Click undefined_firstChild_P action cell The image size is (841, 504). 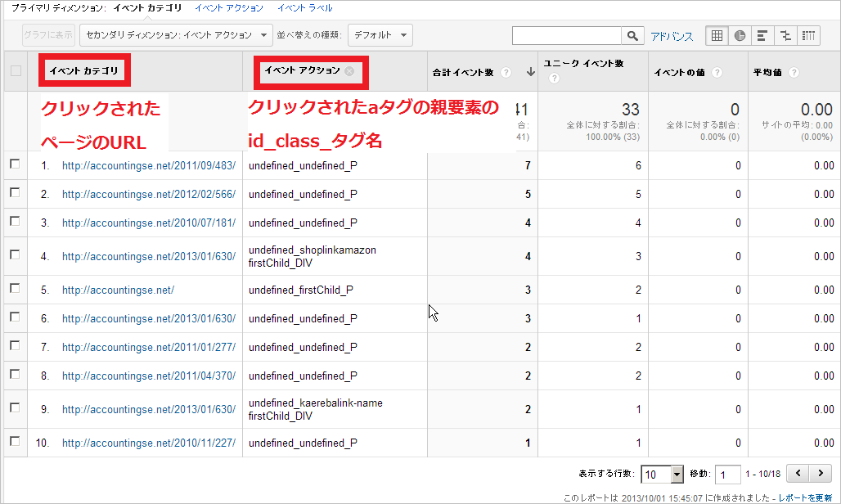click(301, 290)
